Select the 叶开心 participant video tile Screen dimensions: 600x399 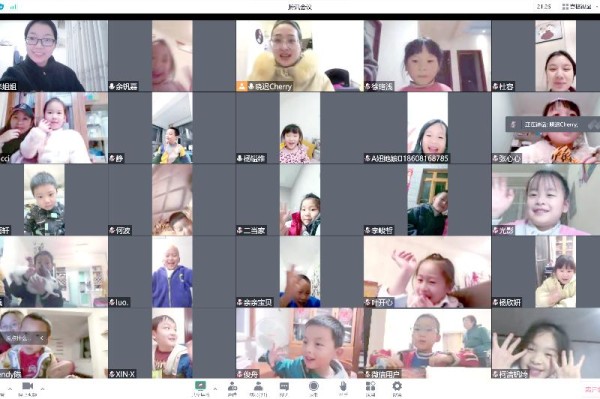click(427, 272)
